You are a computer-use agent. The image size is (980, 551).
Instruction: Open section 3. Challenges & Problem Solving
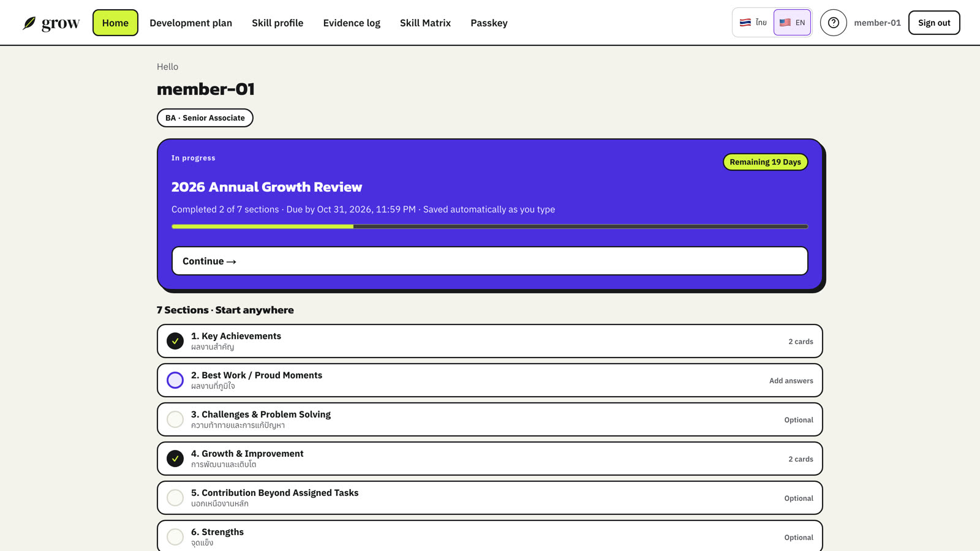coord(489,419)
